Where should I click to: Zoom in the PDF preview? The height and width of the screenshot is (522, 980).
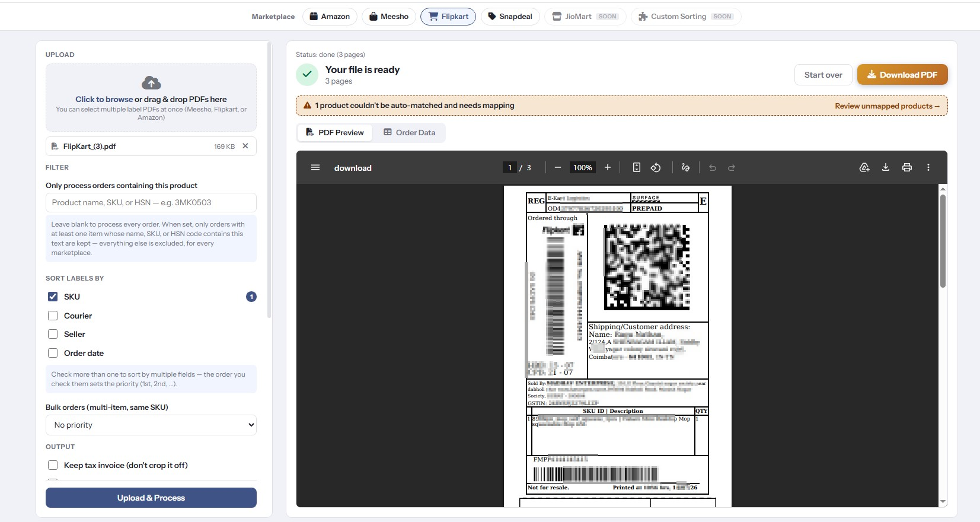pos(608,168)
